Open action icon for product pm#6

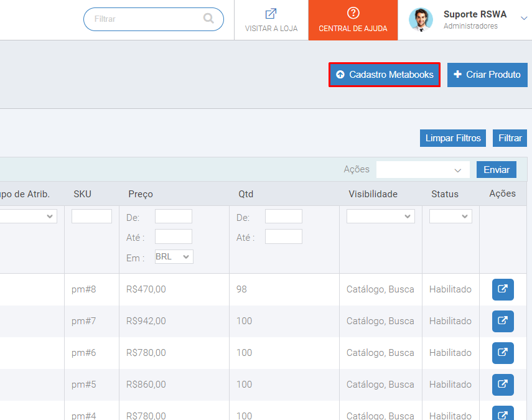(x=503, y=353)
